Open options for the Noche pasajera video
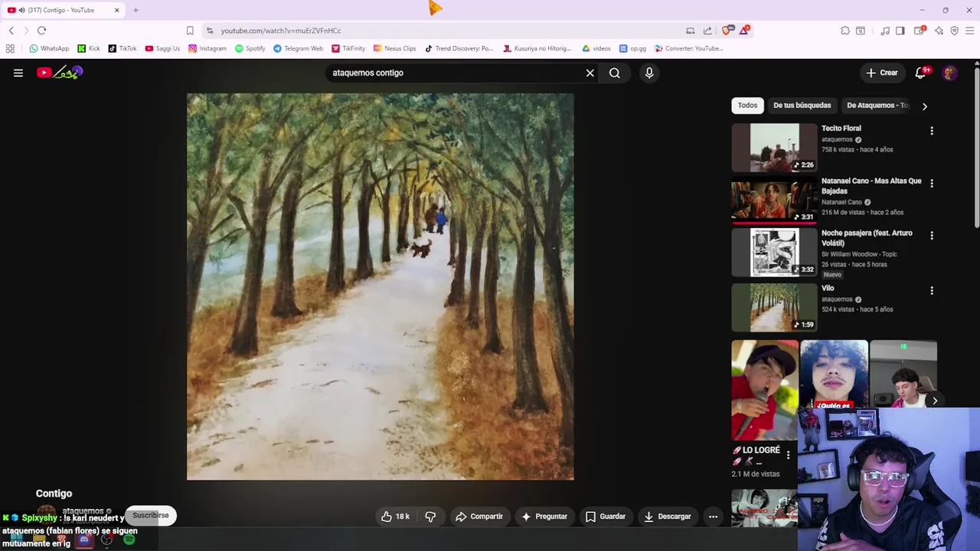 pyautogui.click(x=932, y=236)
